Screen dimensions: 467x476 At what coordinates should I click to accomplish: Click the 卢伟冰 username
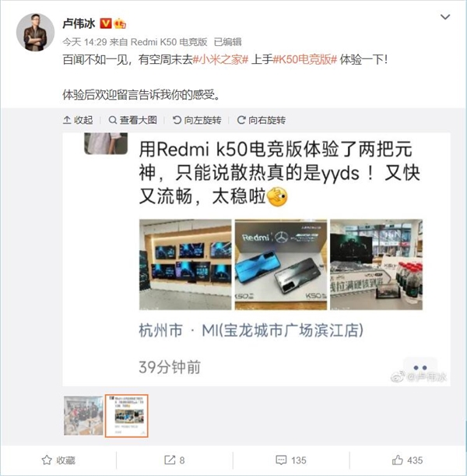(x=79, y=23)
